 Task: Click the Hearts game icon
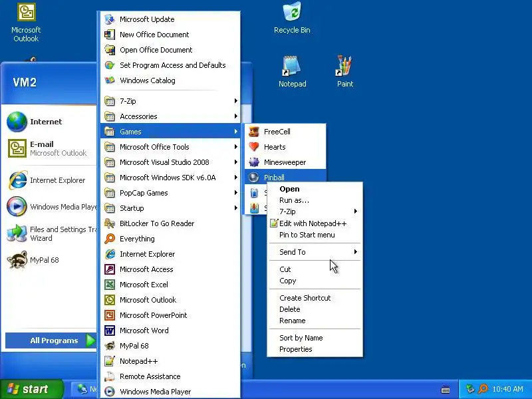(x=254, y=147)
